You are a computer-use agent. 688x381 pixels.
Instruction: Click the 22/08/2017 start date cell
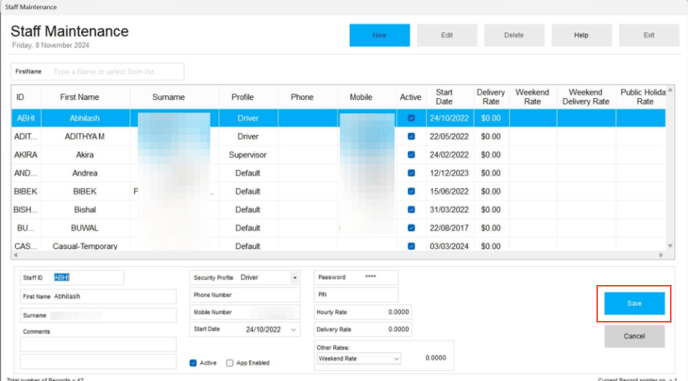449,228
